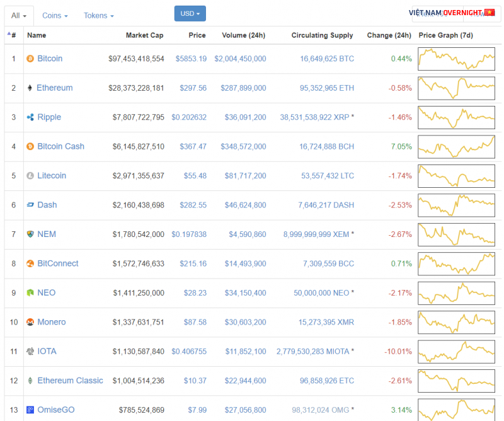Open the Monero link

(52, 322)
